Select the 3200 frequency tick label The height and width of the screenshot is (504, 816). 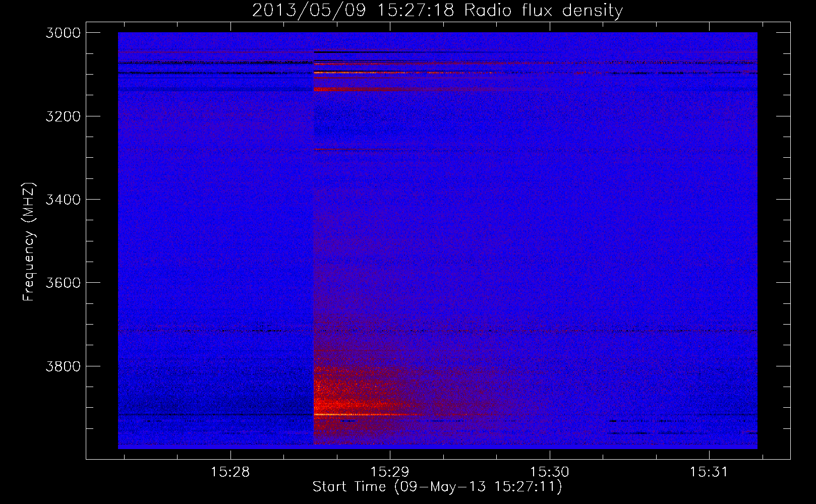[x=63, y=116]
